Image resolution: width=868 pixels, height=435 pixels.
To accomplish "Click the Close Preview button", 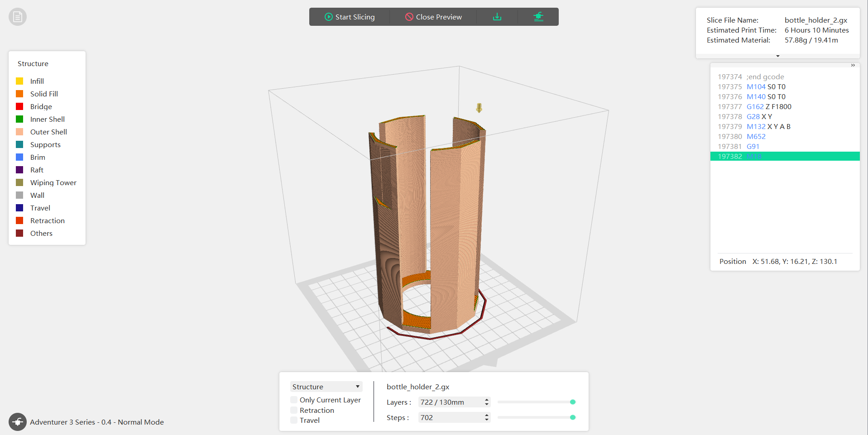I will tap(433, 17).
